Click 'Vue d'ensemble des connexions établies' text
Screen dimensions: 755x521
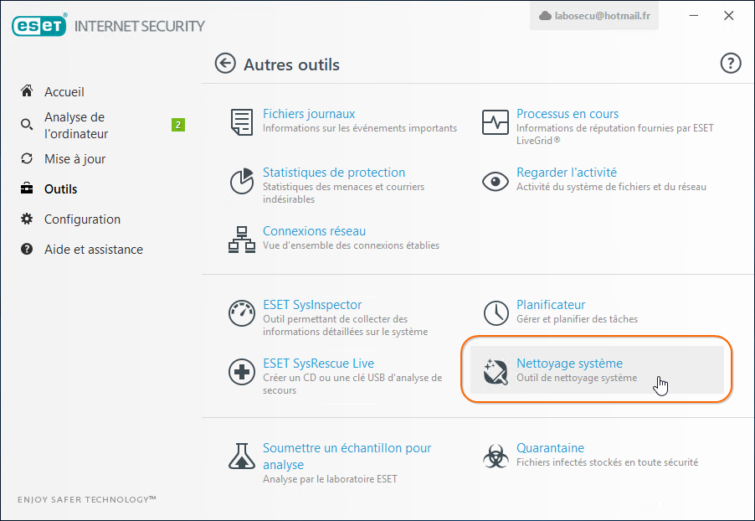tap(351, 246)
